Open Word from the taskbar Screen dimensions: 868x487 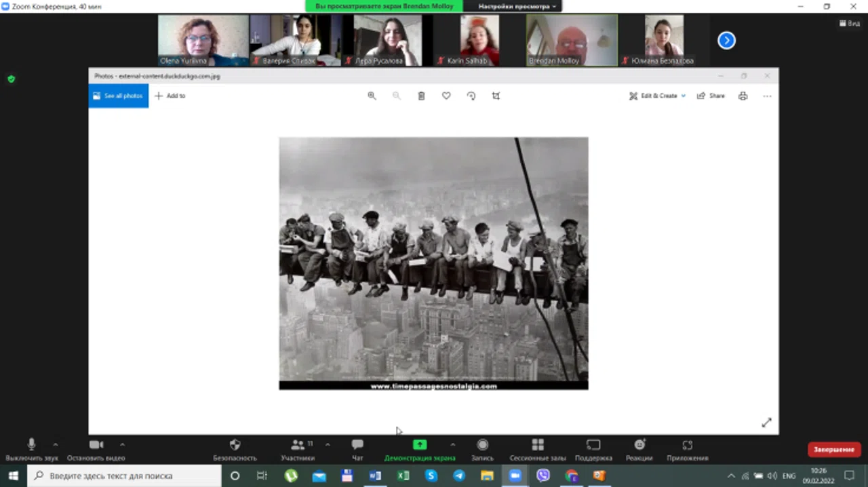[375, 475]
